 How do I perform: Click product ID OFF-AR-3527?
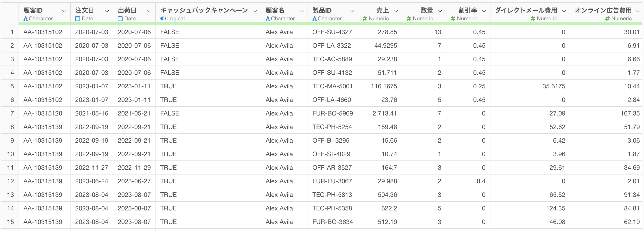pyautogui.click(x=332, y=168)
